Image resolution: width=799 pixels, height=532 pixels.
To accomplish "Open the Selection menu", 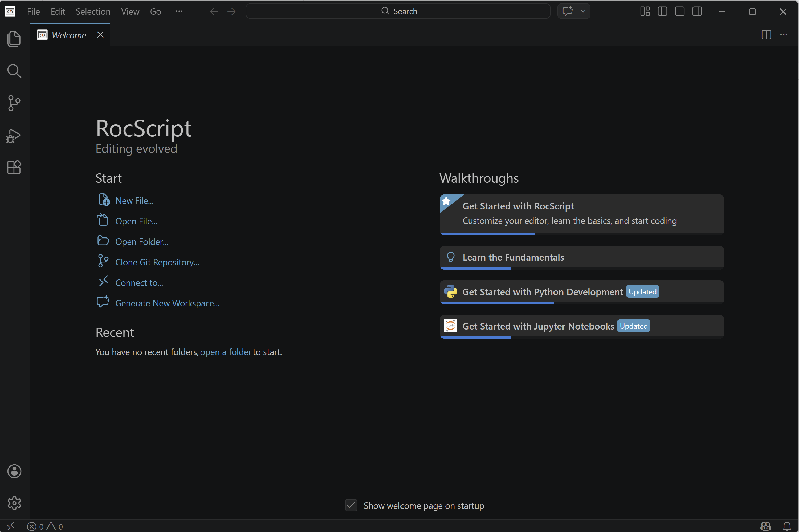I will click(93, 11).
